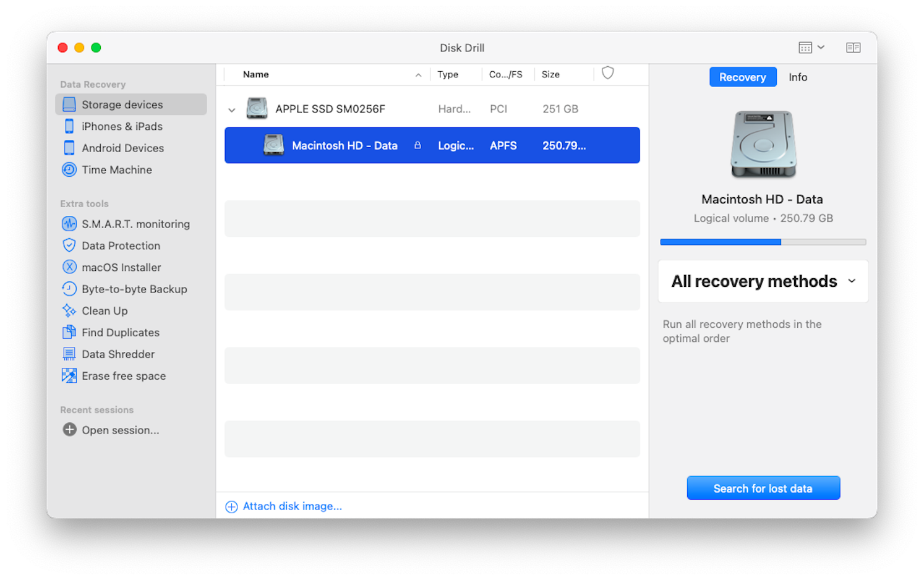Select the macOS Installer tool

tap(121, 267)
